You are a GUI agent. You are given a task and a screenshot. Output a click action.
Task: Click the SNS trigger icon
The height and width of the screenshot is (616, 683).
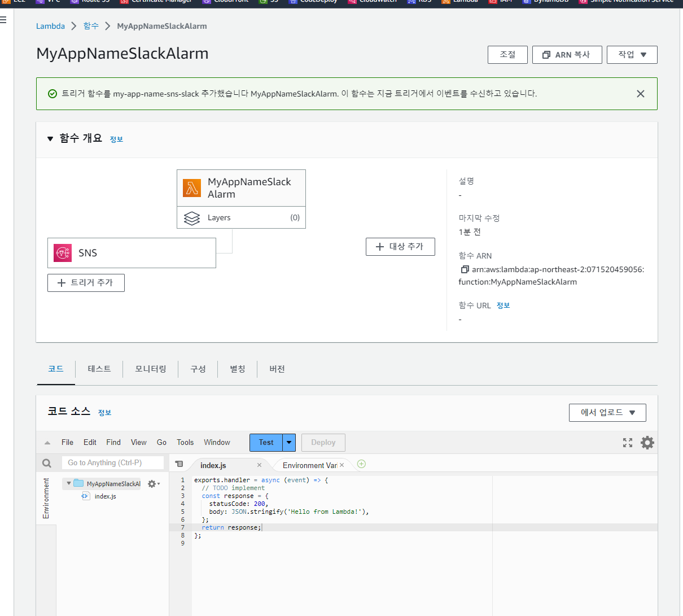(63, 253)
